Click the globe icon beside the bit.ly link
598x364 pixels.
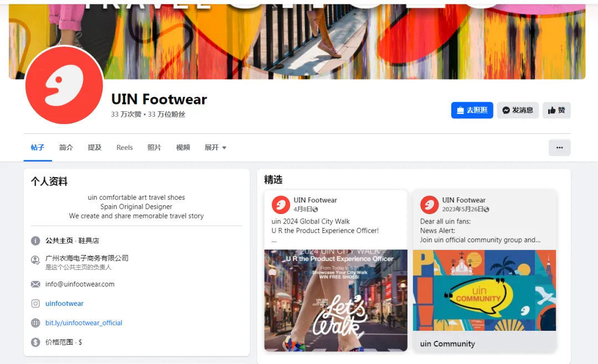[35, 323]
